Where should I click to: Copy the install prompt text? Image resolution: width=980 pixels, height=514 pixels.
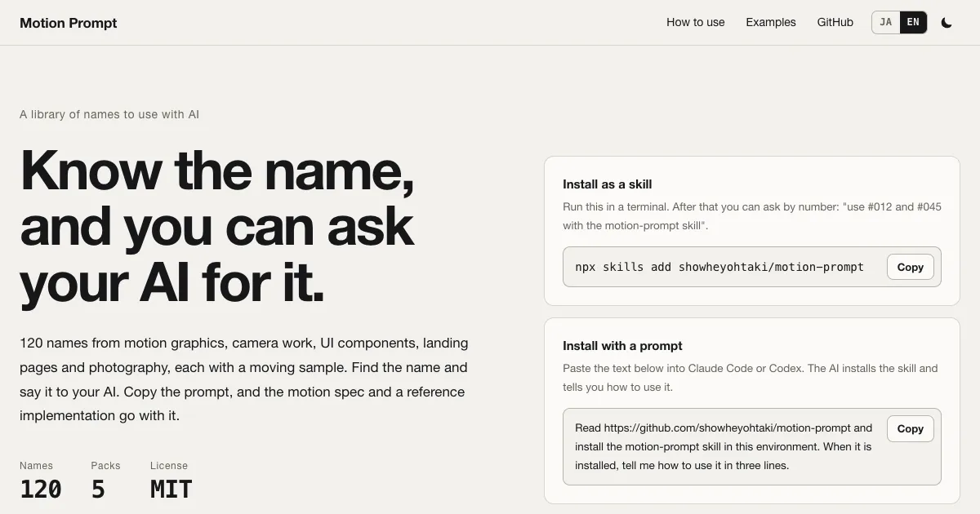click(x=911, y=428)
